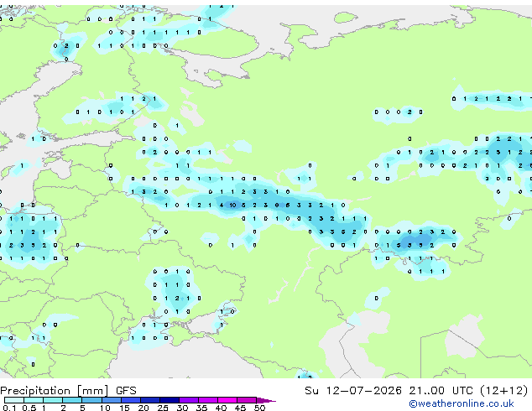Click the '0.5' legend scale label
The image size is (532, 411).
click(x=29, y=408)
